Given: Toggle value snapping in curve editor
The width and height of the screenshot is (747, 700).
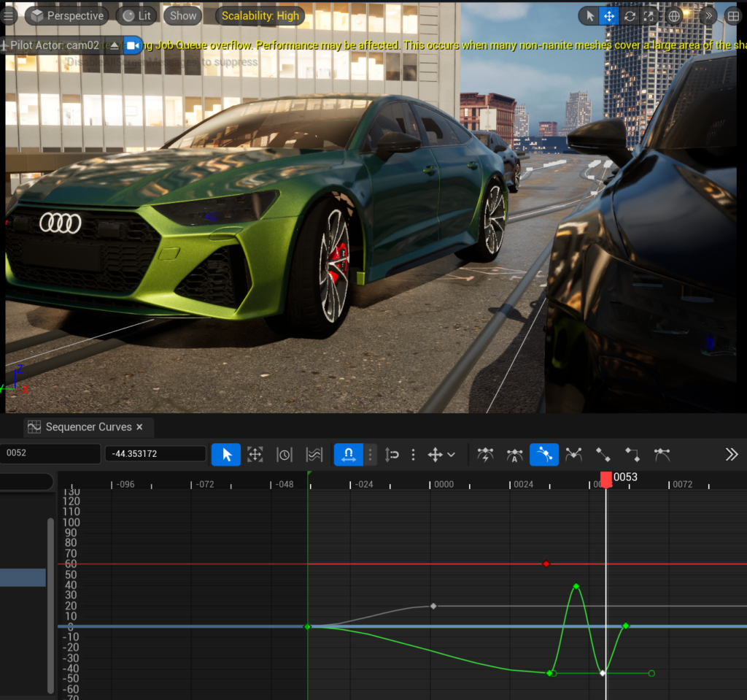Looking at the screenshot, I should point(392,455).
